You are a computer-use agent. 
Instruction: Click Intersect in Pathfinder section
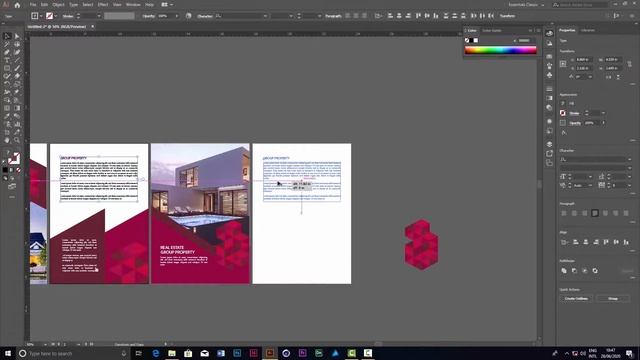click(584, 271)
